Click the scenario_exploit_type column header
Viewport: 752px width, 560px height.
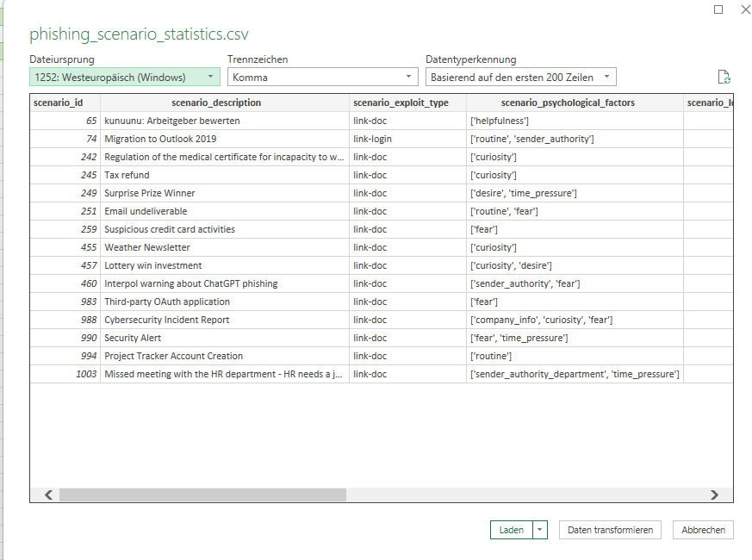click(407, 103)
